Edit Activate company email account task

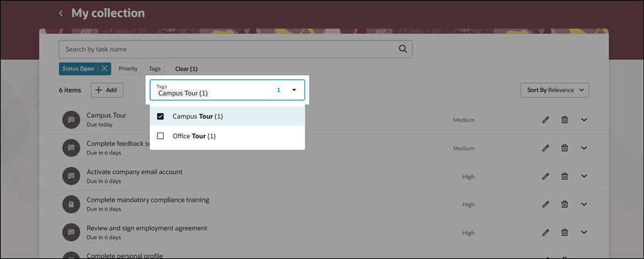[546, 176]
